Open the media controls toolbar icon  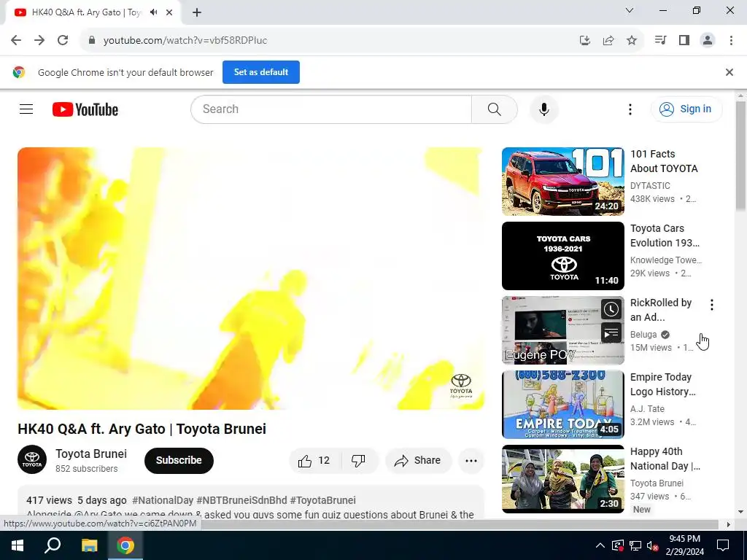tap(660, 41)
